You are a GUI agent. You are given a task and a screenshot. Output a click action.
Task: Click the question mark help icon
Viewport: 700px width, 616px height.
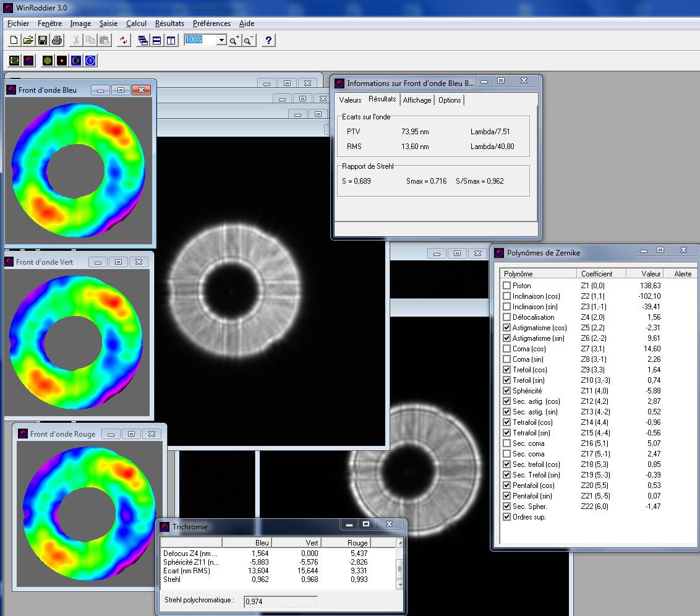pos(268,40)
